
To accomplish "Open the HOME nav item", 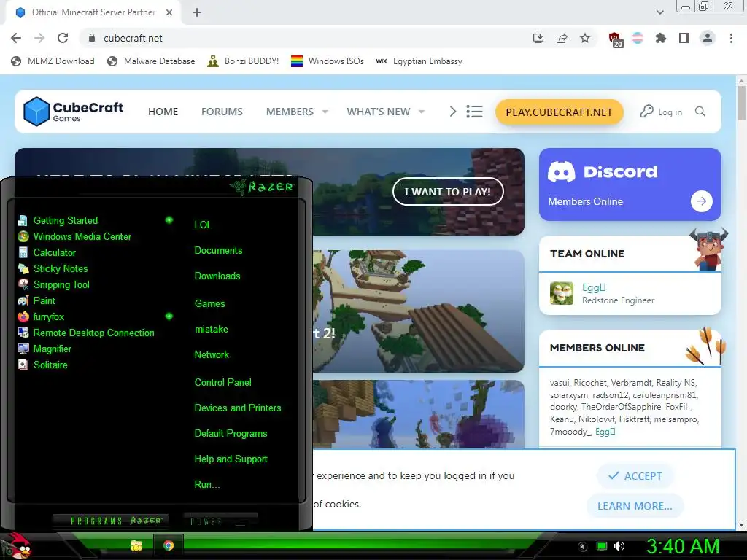I will 163,112.
